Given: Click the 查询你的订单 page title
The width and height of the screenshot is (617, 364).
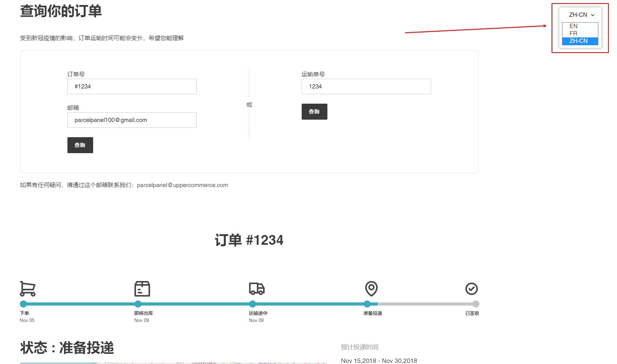Looking at the screenshot, I should 61,11.
